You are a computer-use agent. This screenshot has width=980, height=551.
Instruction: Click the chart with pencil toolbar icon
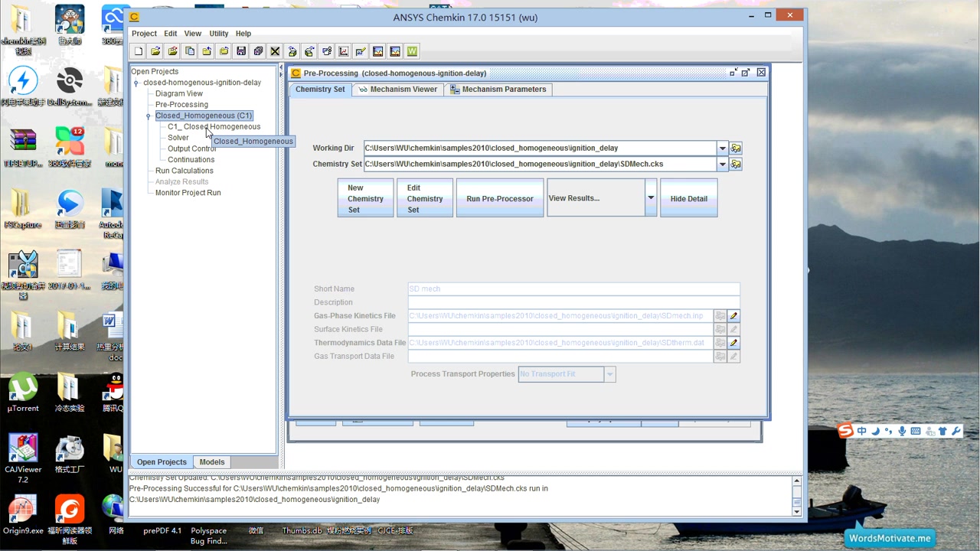pos(361,51)
